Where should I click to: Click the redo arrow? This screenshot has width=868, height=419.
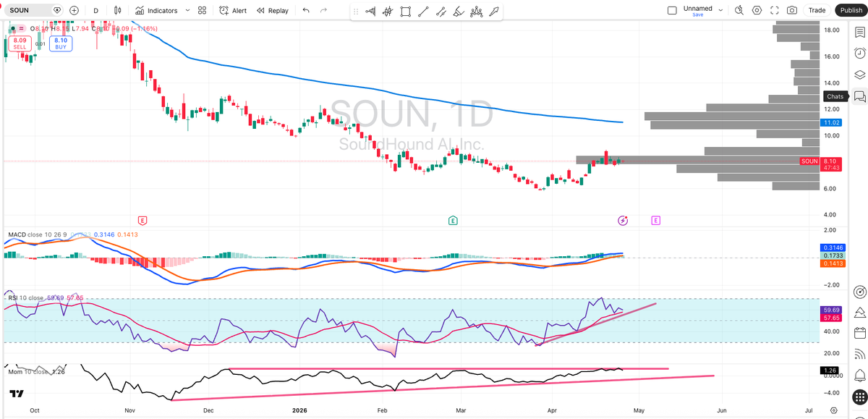click(x=323, y=10)
